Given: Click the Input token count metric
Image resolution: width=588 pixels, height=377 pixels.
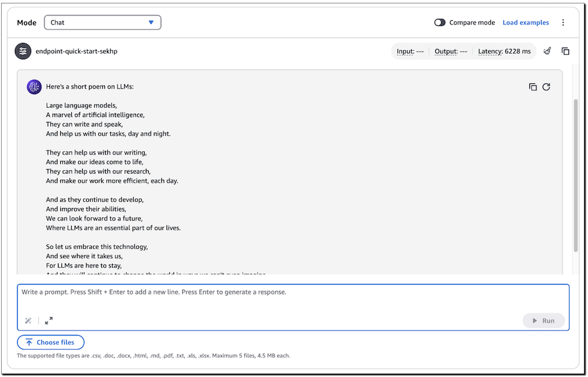Looking at the screenshot, I should pos(410,51).
